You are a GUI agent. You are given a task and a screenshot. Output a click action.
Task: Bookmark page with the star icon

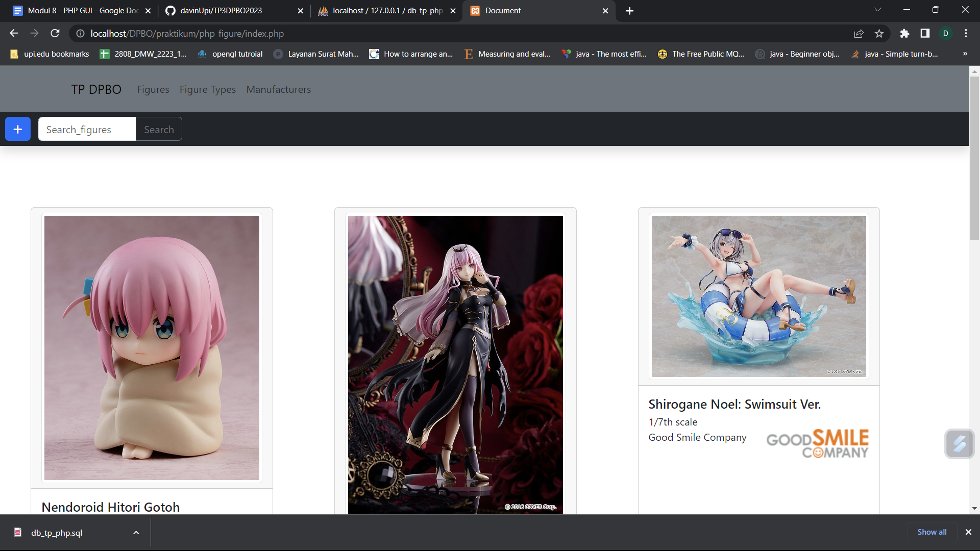pyautogui.click(x=879, y=34)
